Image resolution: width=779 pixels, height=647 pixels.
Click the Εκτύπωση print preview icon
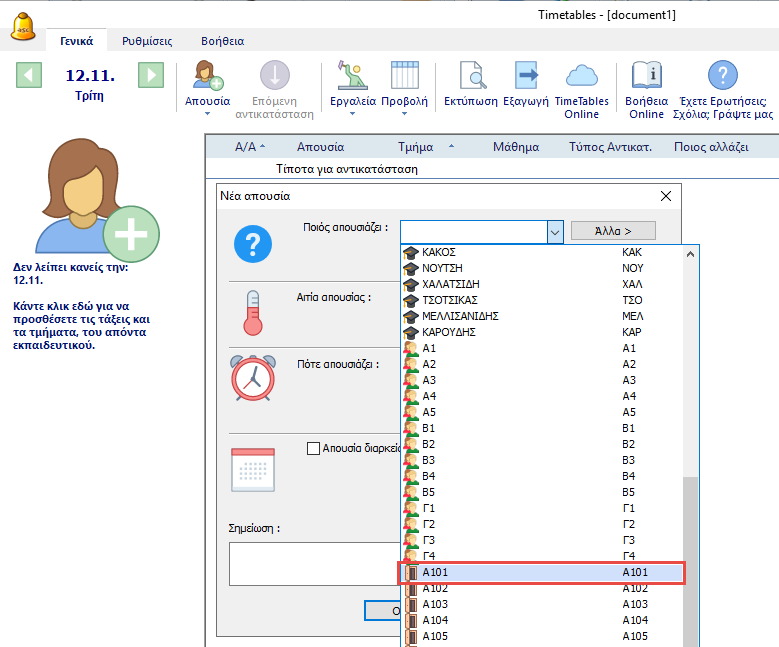pyautogui.click(x=471, y=77)
